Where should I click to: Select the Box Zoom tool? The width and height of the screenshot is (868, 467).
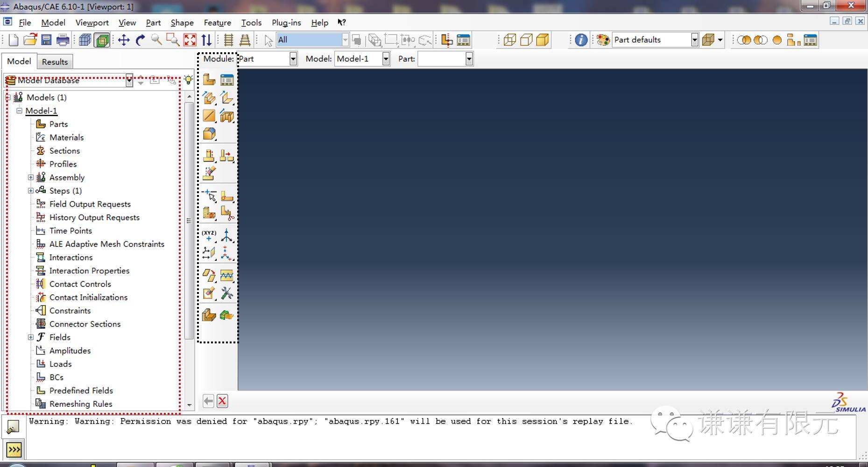(173, 40)
